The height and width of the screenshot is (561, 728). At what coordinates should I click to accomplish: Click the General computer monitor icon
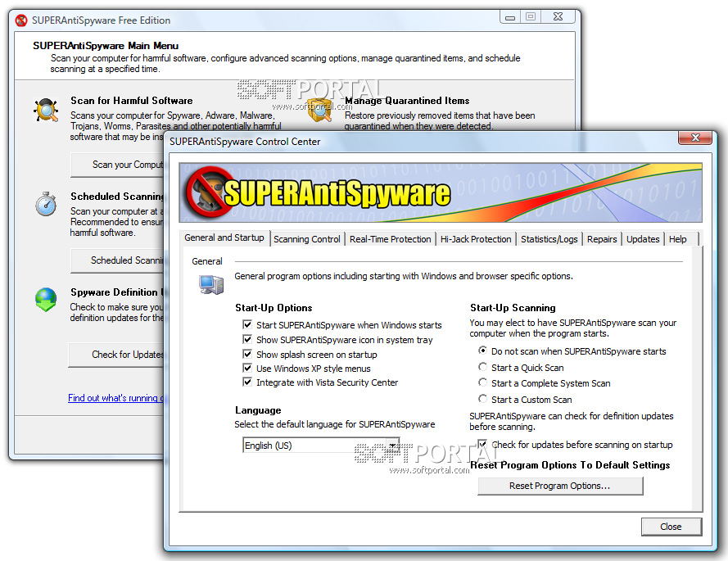pos(211,284)
